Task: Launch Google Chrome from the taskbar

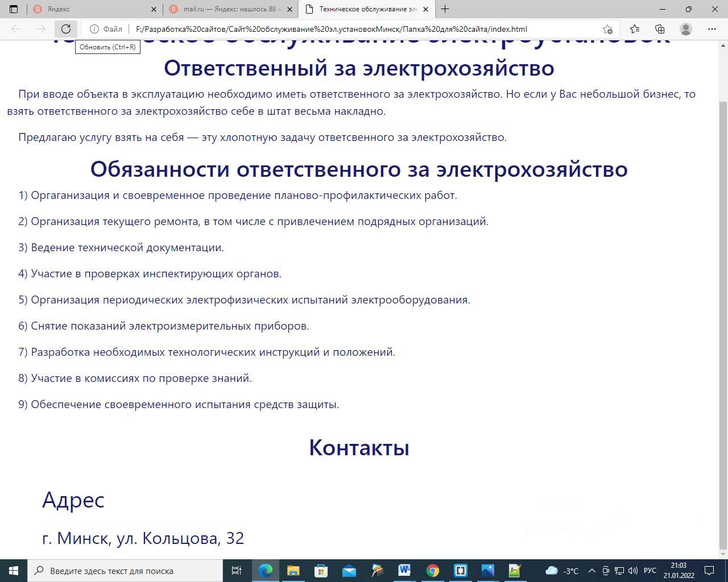Action: [x=433, y=570]
